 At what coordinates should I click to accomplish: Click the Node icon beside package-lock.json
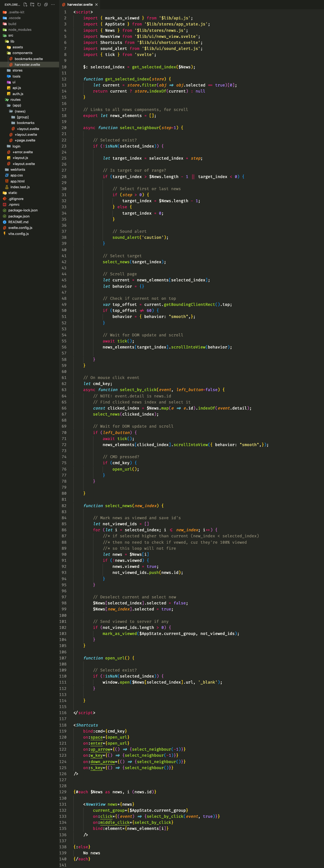[5, 210]
